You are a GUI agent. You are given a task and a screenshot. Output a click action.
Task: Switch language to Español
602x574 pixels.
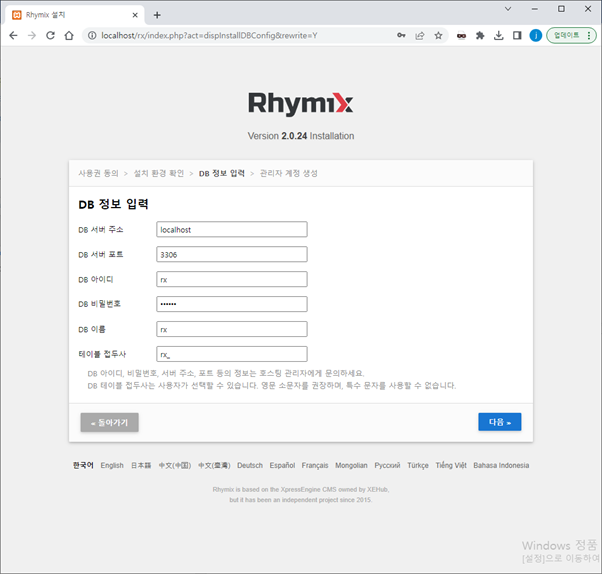click(x=282, y=465)
